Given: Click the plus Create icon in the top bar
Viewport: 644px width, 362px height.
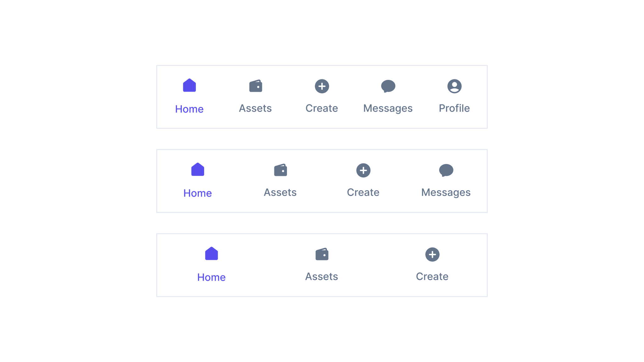Looking at the screenshot, I should [321, 86].
